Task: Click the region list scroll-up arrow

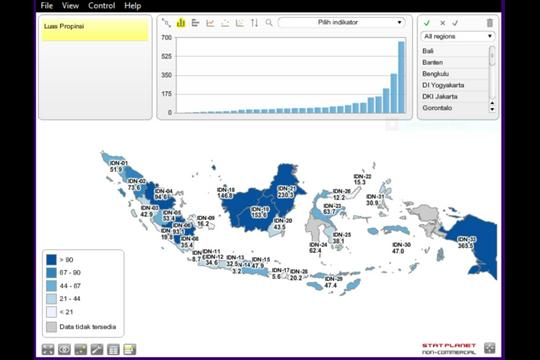Action: pos(492,103)
